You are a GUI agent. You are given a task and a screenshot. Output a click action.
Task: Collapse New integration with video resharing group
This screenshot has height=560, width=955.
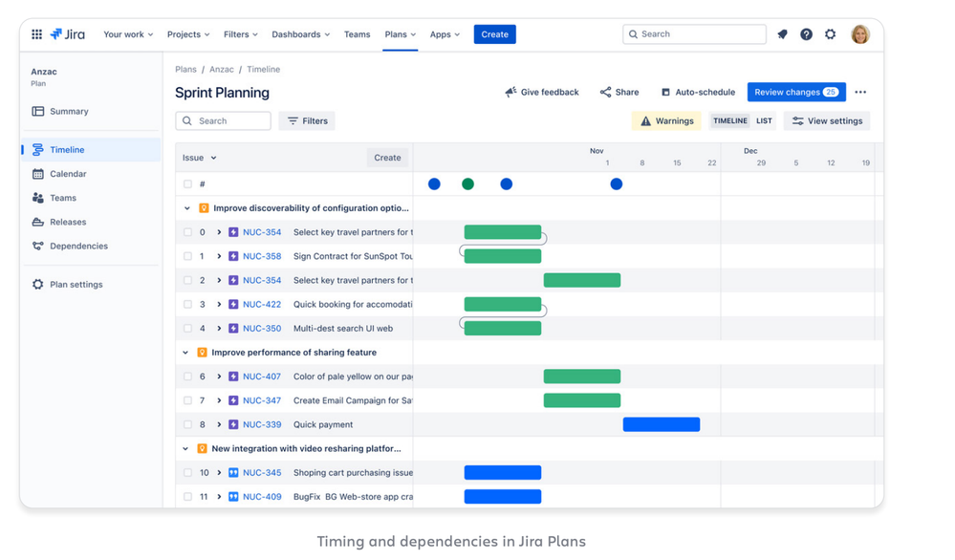(x=185, y=448)
